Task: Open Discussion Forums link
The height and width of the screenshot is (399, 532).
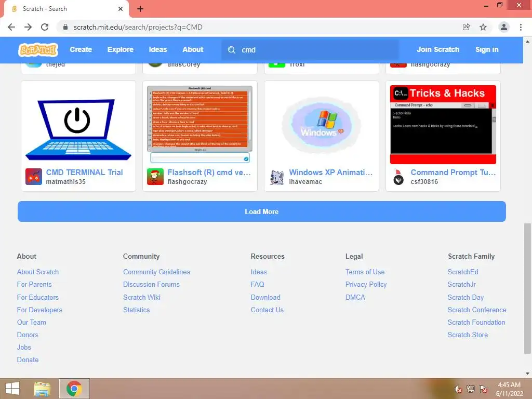Action: pyautogui.click(x=151, y=284)
